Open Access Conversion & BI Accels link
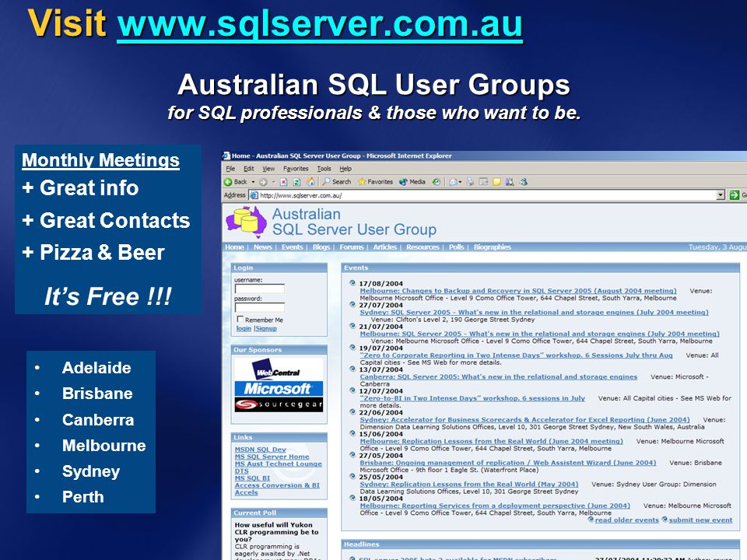 277,488
